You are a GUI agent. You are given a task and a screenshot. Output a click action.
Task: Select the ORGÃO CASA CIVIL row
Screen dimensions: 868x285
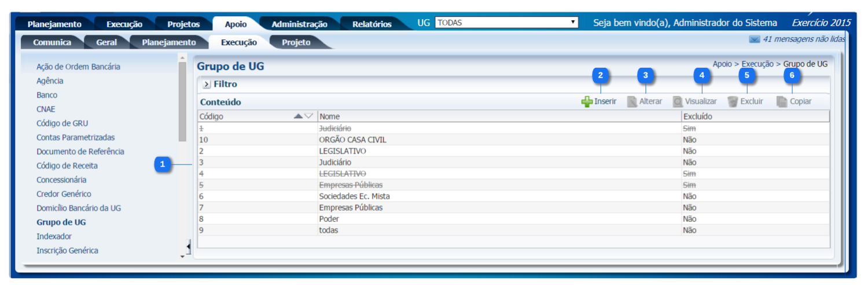[352, 140]
